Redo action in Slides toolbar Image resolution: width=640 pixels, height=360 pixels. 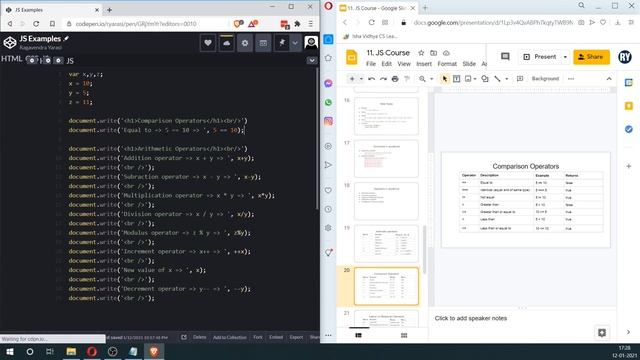tap(383, 79)
